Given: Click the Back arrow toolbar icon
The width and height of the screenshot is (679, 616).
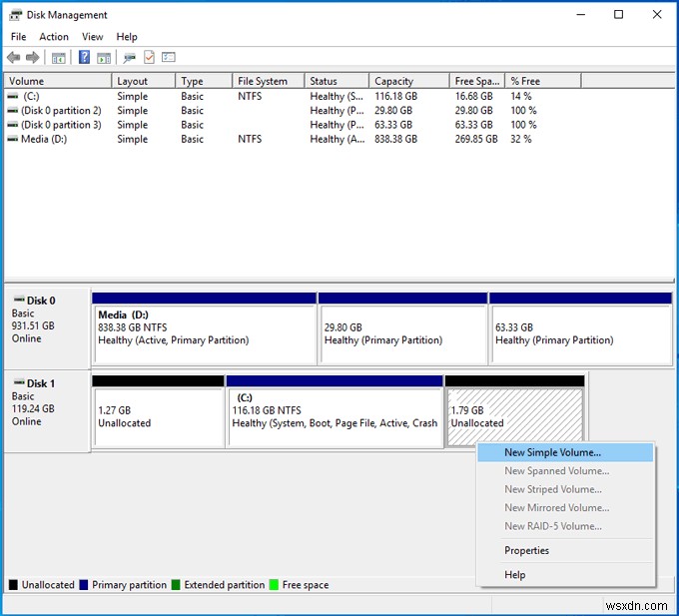Looking at the screenshot, I should pos(13,58).
